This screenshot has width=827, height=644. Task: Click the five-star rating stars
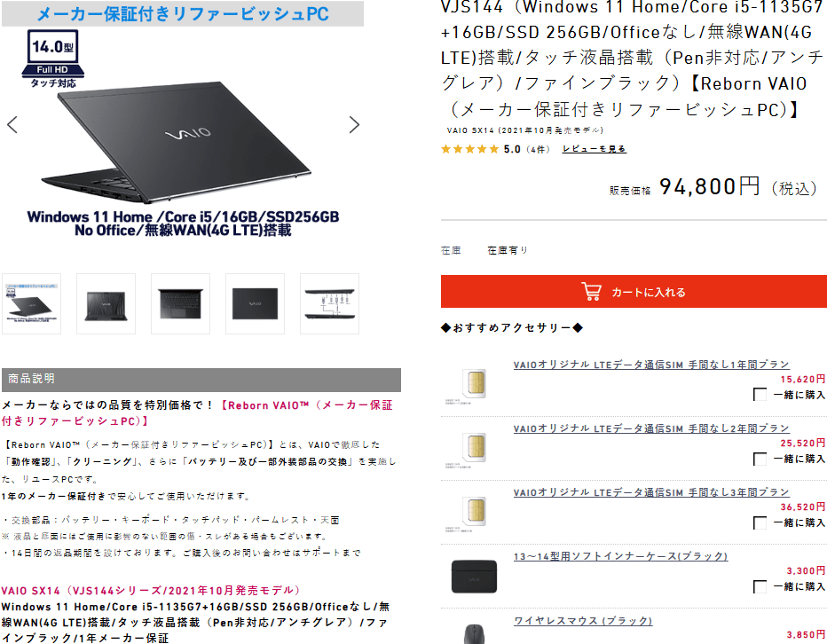470,149
